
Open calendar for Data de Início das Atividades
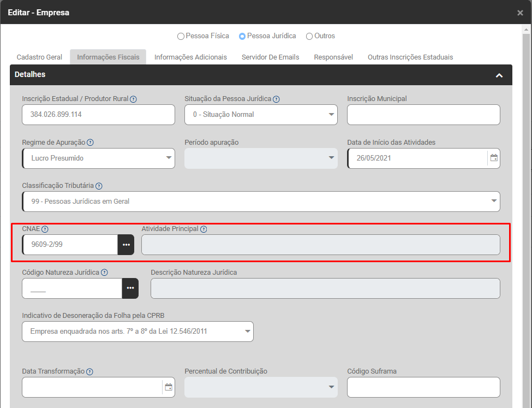pos(494,158)
